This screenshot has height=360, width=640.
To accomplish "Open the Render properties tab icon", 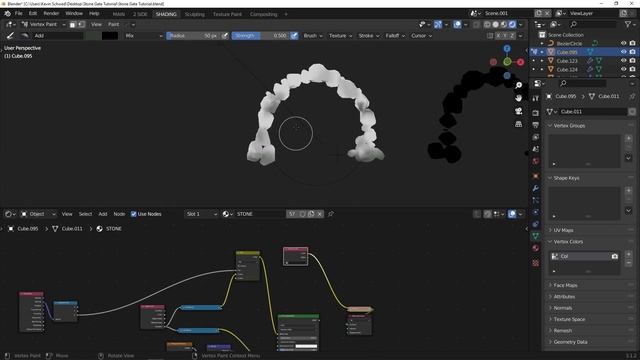I will coord(536,113).
